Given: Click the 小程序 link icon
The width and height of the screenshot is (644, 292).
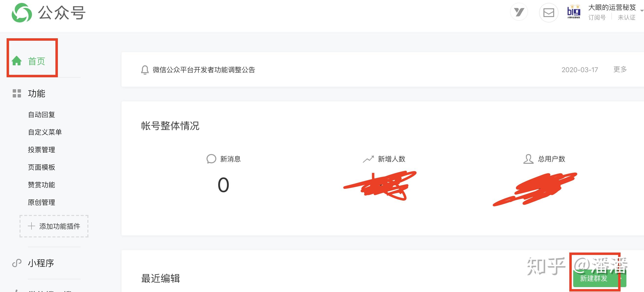Looking at the screenshot, I should pyautogui.click(x=17, y=263).
